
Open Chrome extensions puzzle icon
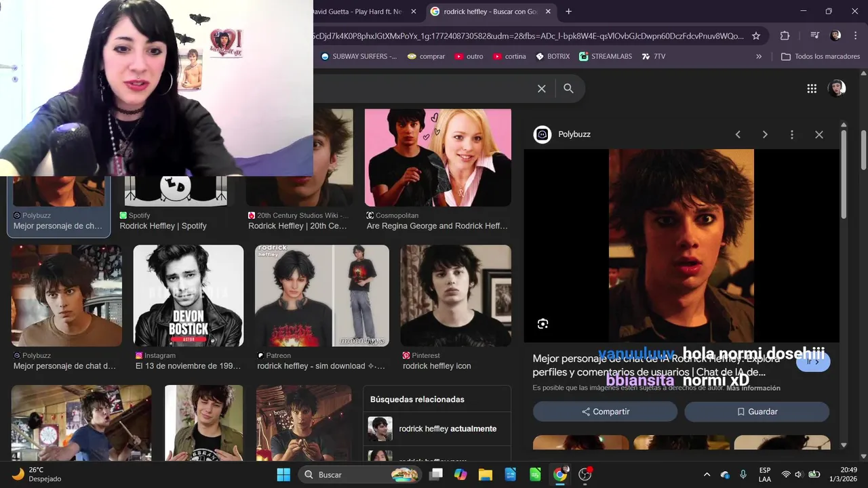click(x=785, y=36)
